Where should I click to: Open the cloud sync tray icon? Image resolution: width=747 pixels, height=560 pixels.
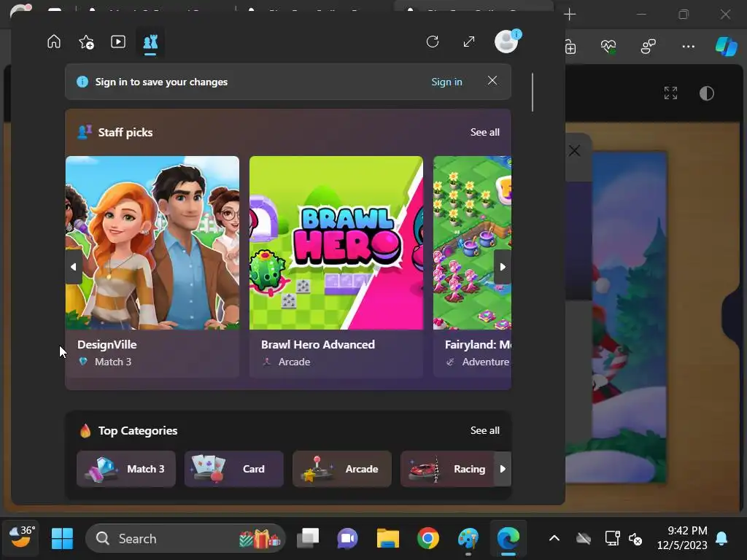coord(583,539)
